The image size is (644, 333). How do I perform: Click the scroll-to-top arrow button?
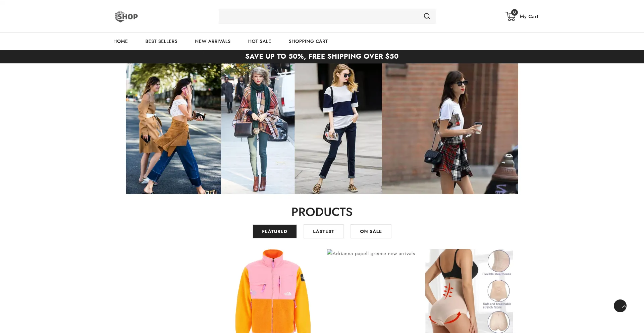coord(620,306)
